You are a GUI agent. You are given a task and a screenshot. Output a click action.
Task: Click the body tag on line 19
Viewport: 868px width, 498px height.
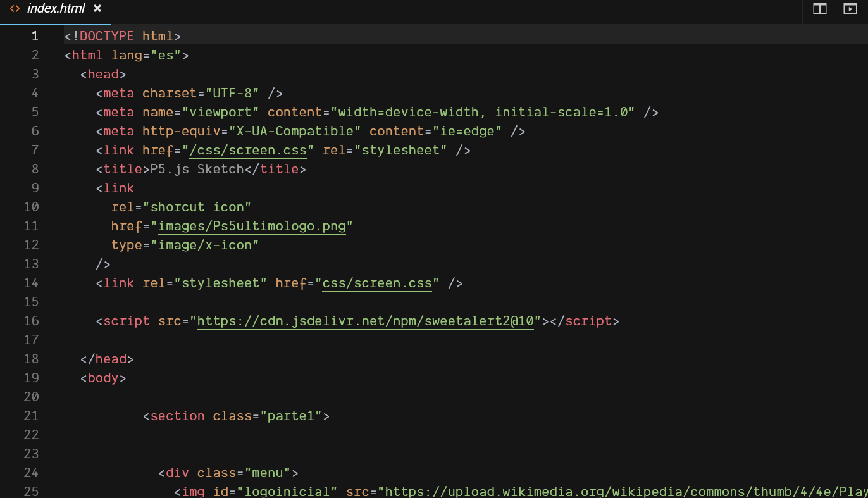click(x=103, y=378)
